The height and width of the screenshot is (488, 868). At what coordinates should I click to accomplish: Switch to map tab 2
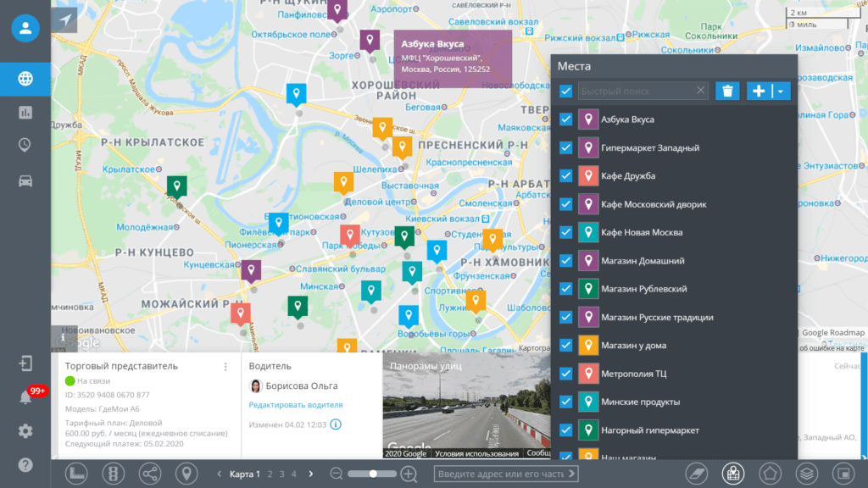(270, 474)
